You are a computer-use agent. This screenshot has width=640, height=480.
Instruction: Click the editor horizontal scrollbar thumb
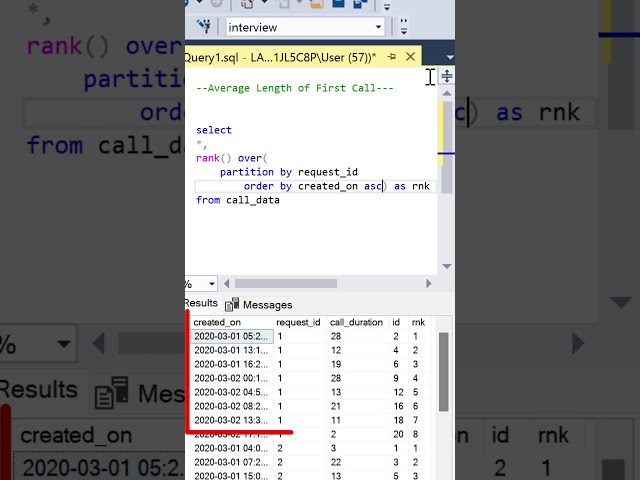(286, 283)
